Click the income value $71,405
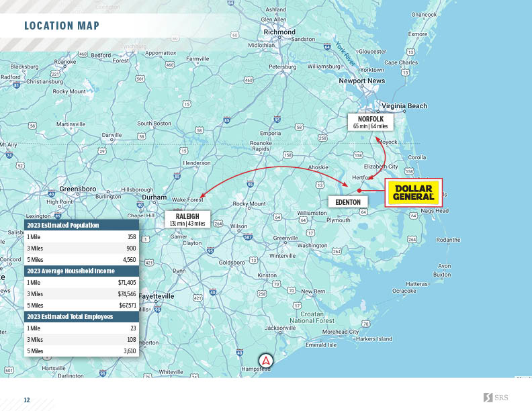This screenshot has width=532, height=411. tap(127, 283)
